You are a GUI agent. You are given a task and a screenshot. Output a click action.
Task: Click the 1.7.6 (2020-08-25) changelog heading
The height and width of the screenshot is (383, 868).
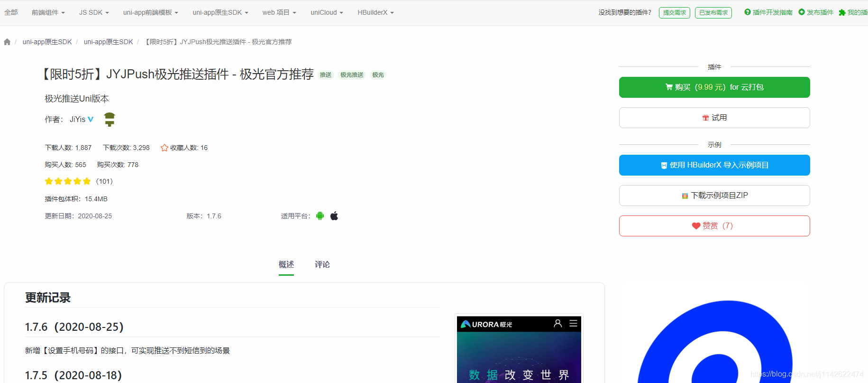[74, 327]
